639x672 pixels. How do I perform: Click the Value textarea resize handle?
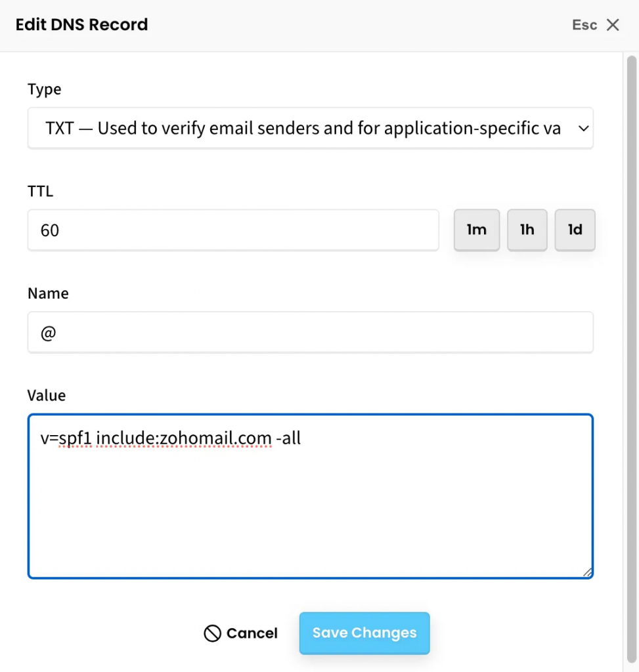pos(587,572)
